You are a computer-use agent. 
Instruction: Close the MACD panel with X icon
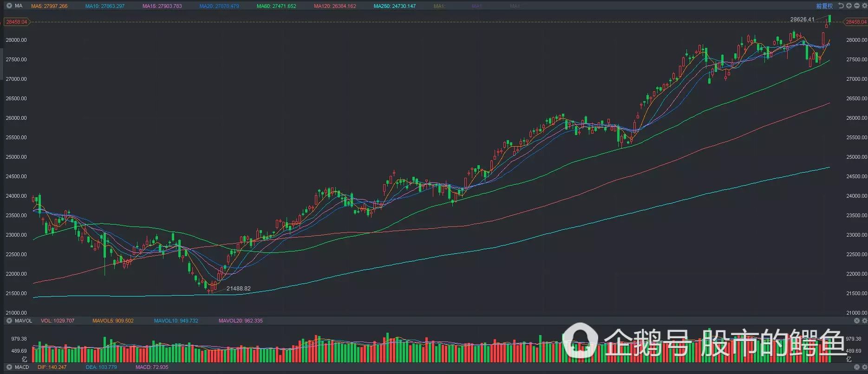[857, 367]
